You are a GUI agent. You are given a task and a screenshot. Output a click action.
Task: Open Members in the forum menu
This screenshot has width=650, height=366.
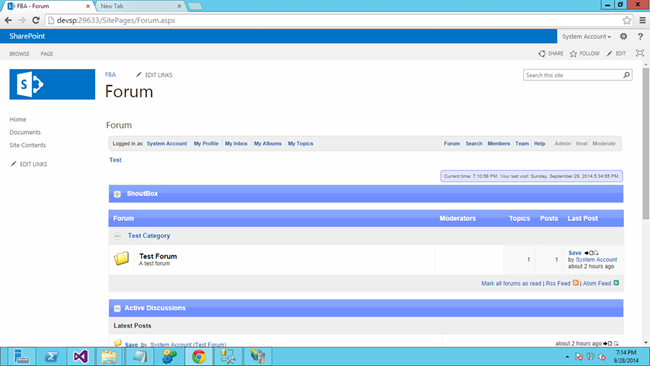(499, 143)
